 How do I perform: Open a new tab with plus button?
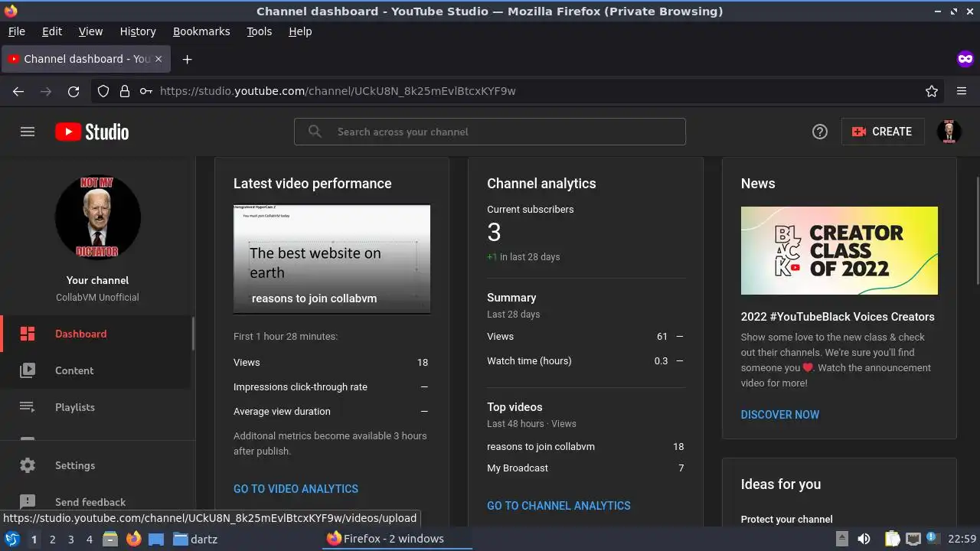click(x=187, y=59)
